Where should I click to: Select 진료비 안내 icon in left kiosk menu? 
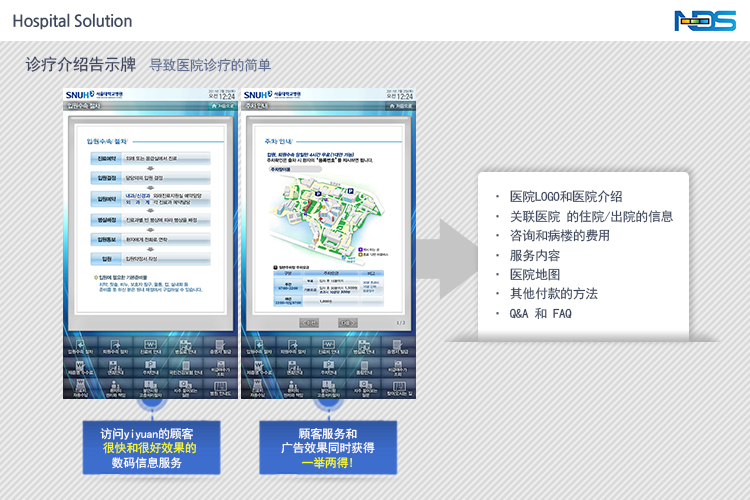tap(150, 349)
